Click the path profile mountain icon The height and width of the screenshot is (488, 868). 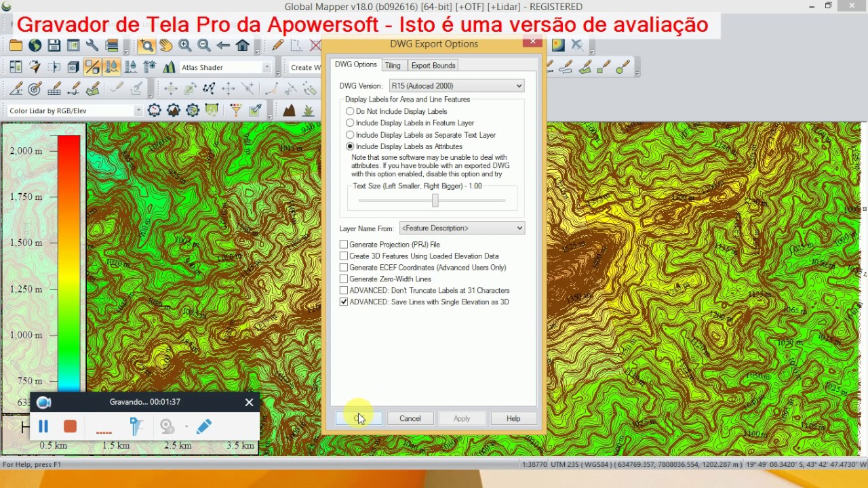(x=169, y=67)
